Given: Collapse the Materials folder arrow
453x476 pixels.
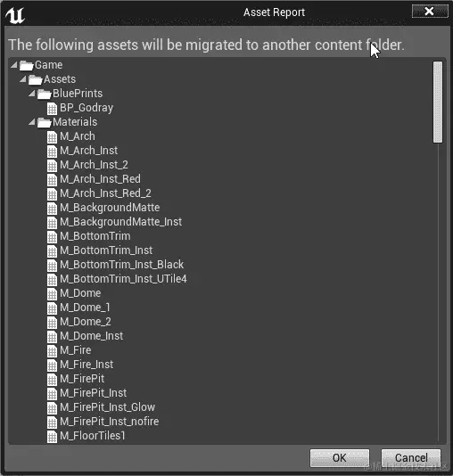Looking at the screenshot, I should [31, 122].
